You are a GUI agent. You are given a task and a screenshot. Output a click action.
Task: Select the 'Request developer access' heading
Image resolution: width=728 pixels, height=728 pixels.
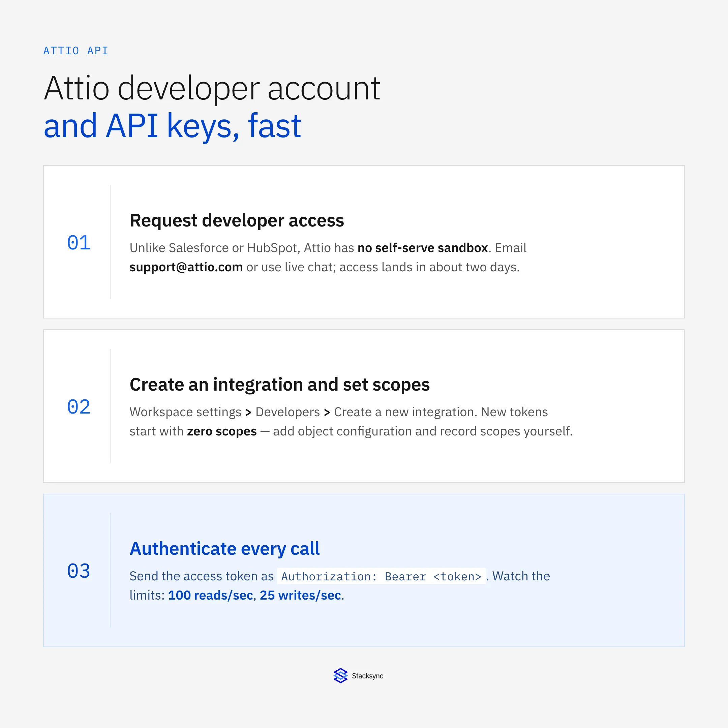click(237, 220)
